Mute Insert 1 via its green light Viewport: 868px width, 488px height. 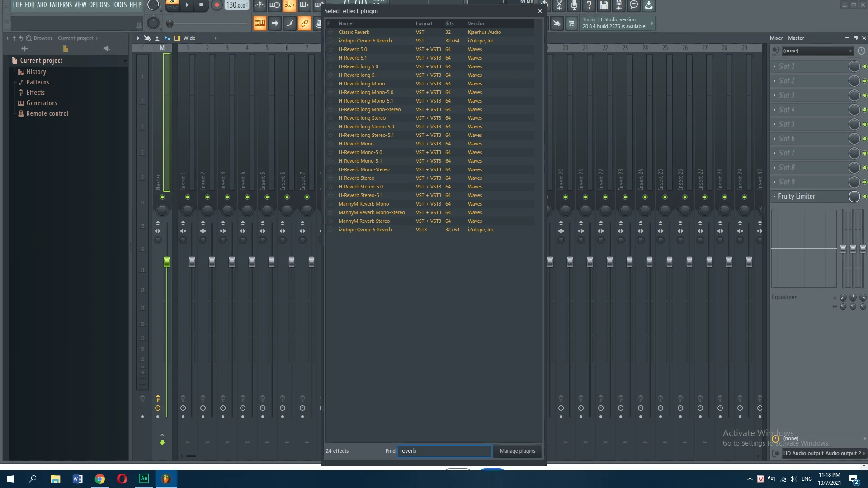188,197
